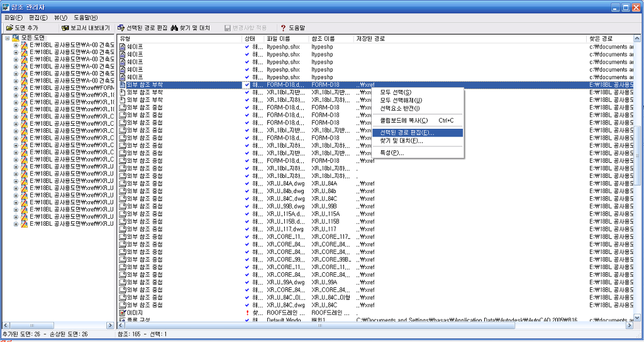
Task: Open the 도움말(H) menu in the menu bar
Action: 86,18
